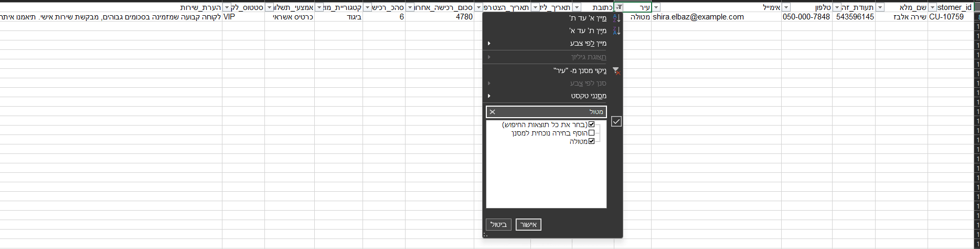Open filter dropdown on אמצעי_תשלו header
This screenshot has width=980, height=249.
(x=269, y=7)
